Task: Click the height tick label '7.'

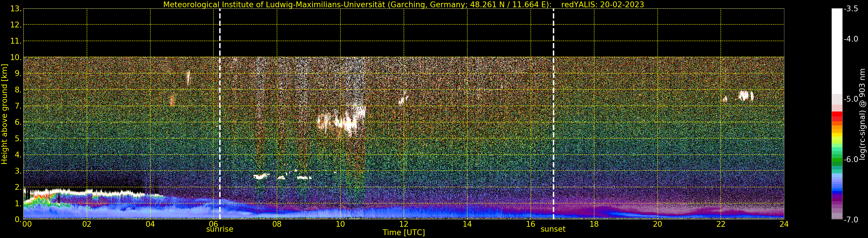Action: (x=18, y=106)
